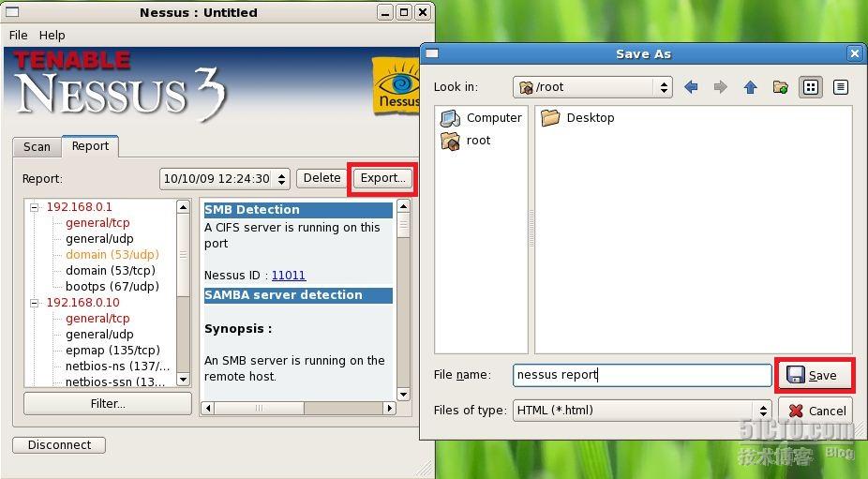Go forward in Save As dialog
The image size is (868, 479).
[x=720, y=87]
